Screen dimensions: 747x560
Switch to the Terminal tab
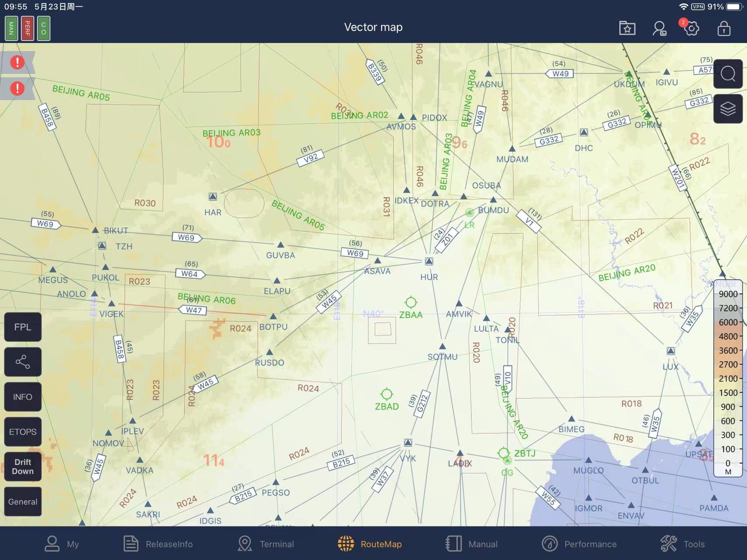[x=266, y=544]
